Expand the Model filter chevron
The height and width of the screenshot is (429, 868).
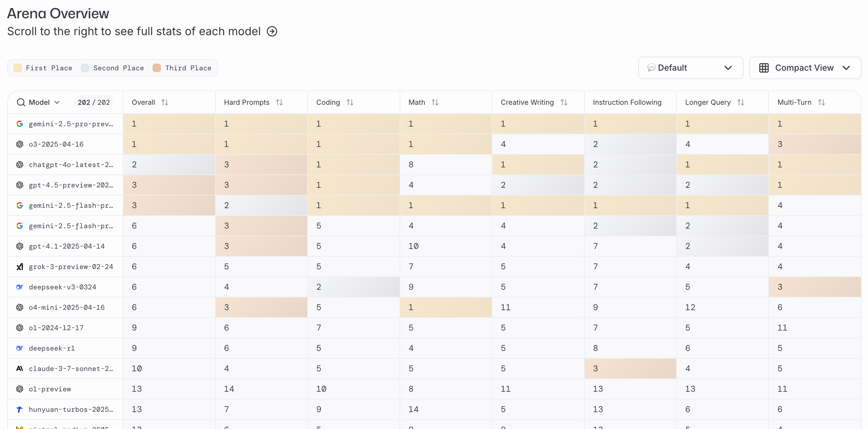pos(57,102)
